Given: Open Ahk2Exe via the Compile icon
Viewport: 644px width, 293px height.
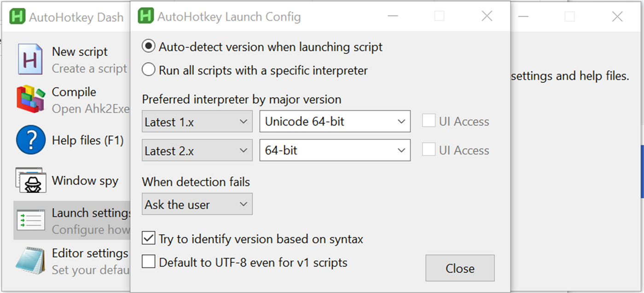Looking at the screenshot, I should [x=30, y=99].
